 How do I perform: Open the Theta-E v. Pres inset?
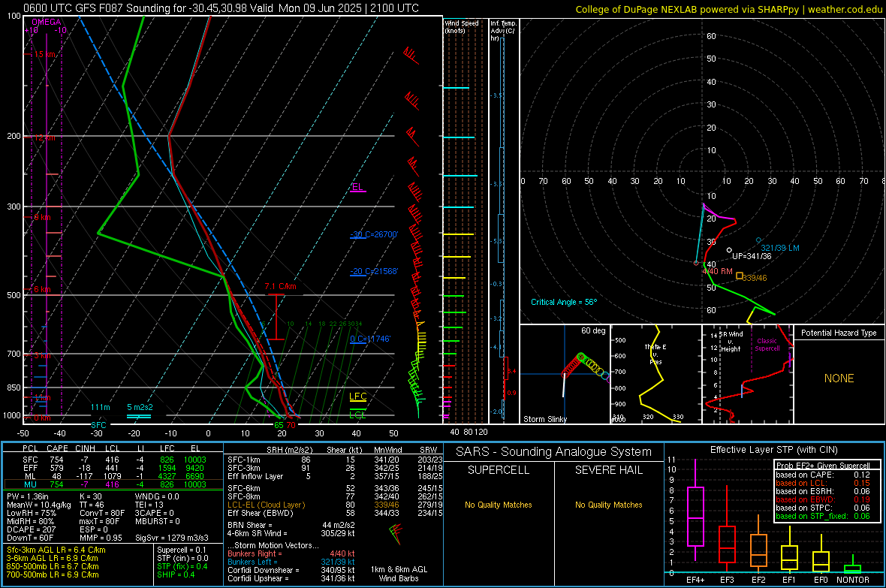pyautogui.click(x=655, y=374)
